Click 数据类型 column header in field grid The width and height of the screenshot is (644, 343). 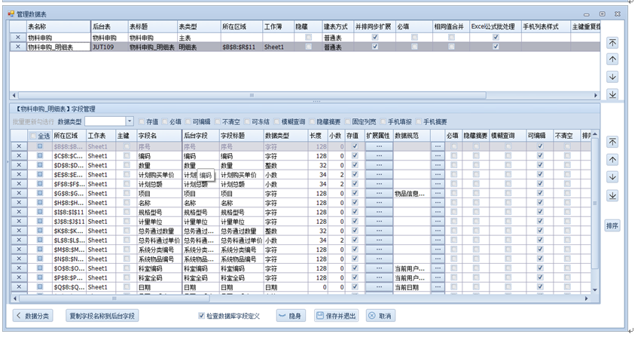pos(286,136)
